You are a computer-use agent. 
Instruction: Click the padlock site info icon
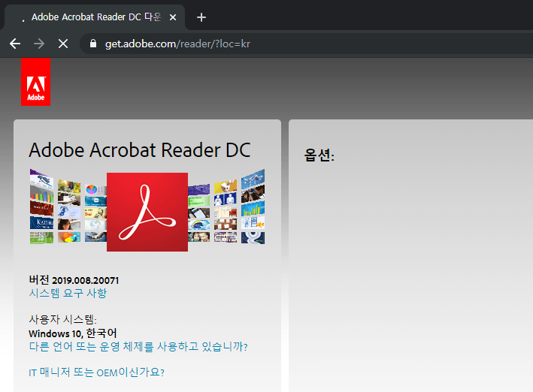pos(92,44)
